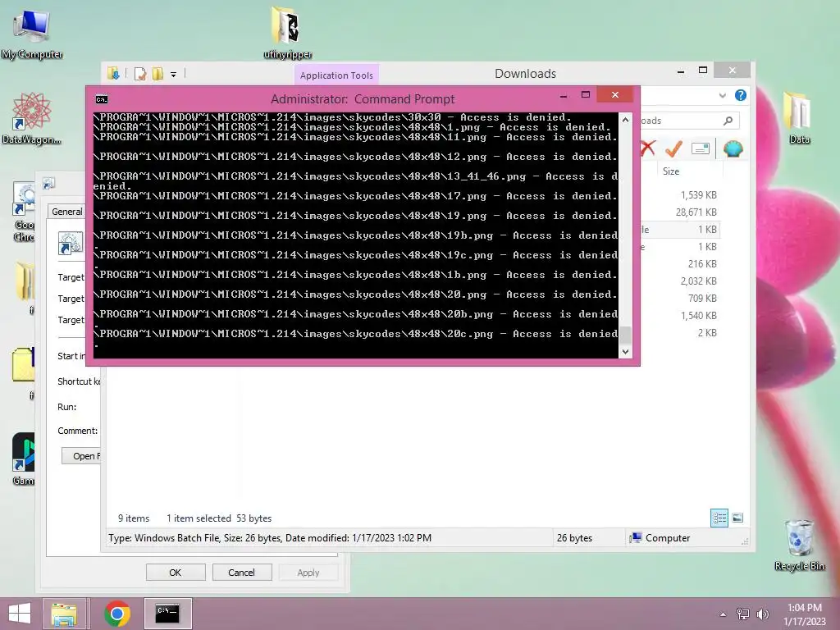Select Command Prompt taskbar button
This screenshot has width=840, height=630.
tap(167, 614)
